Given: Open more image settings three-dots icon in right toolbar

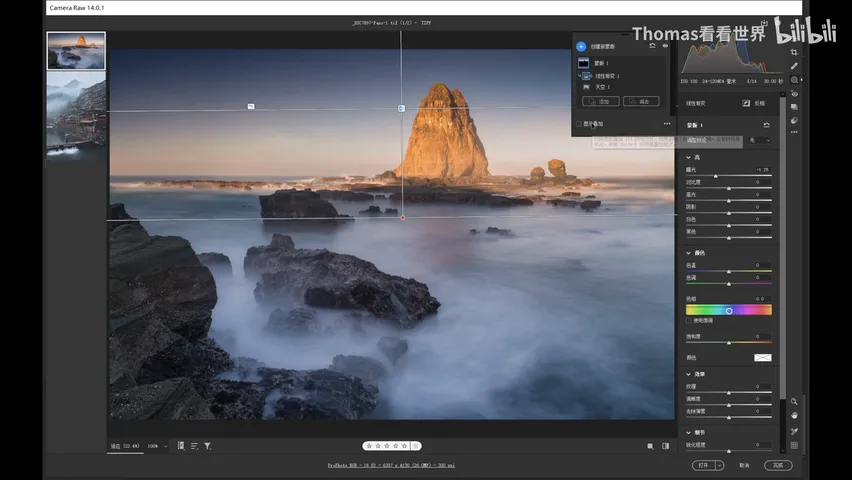Looking at the screenshot, I should (x=794, y=132).
